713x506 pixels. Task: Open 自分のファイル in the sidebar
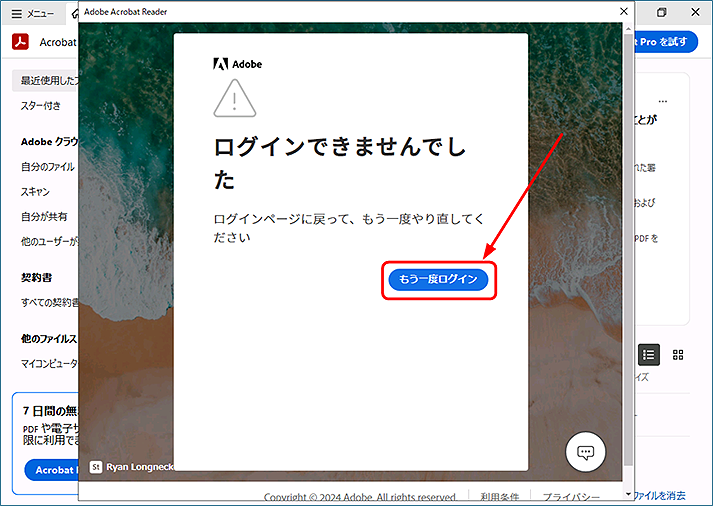(x=48, y=167)
